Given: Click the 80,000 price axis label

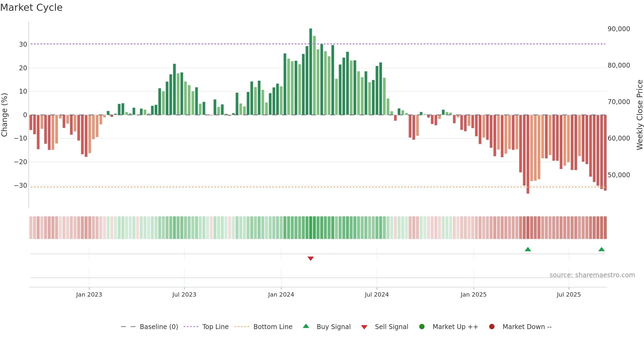Looking at the screenshot, I should pyautogui.click(x=619, y=65).
